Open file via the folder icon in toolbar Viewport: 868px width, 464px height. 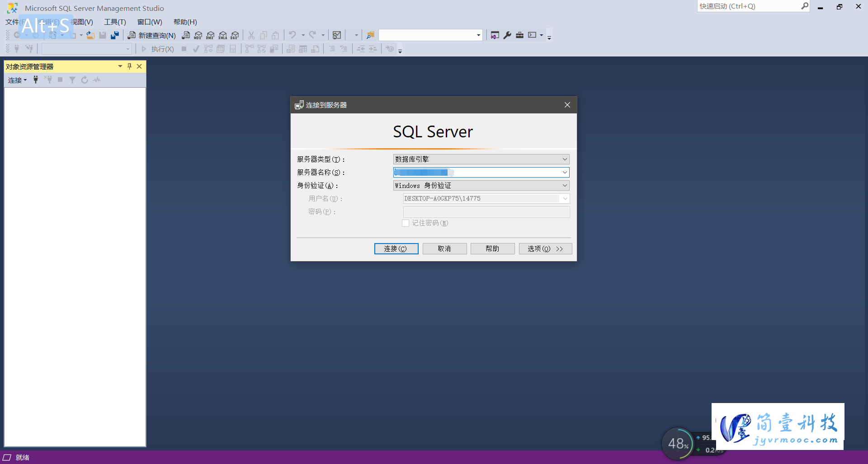90,35
